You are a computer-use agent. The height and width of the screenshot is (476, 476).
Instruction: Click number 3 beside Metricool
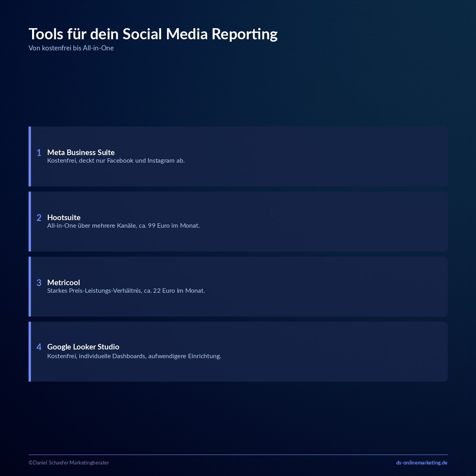pyautogui.click(x=39, y=283)
